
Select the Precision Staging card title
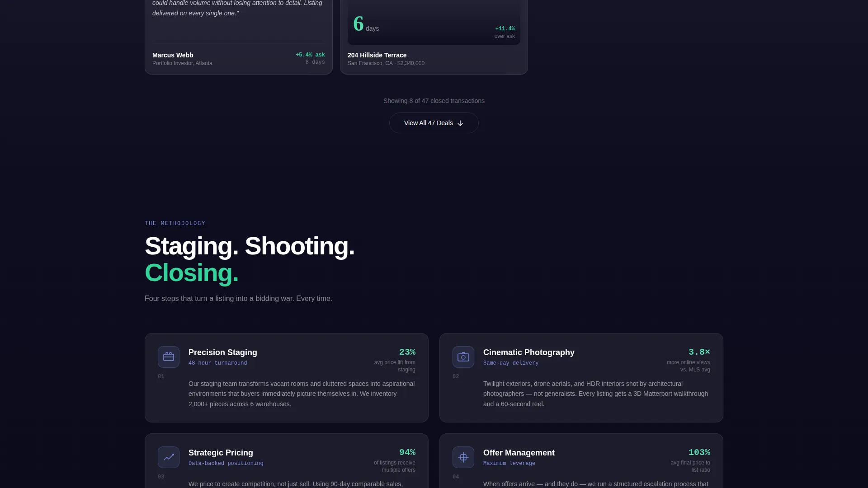click(x=223, y=352)
